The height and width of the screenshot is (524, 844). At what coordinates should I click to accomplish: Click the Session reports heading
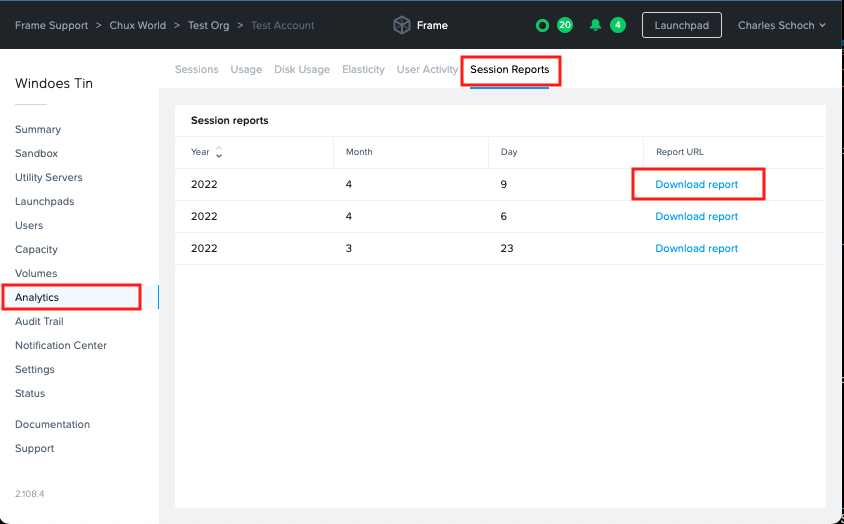point(230,120)
